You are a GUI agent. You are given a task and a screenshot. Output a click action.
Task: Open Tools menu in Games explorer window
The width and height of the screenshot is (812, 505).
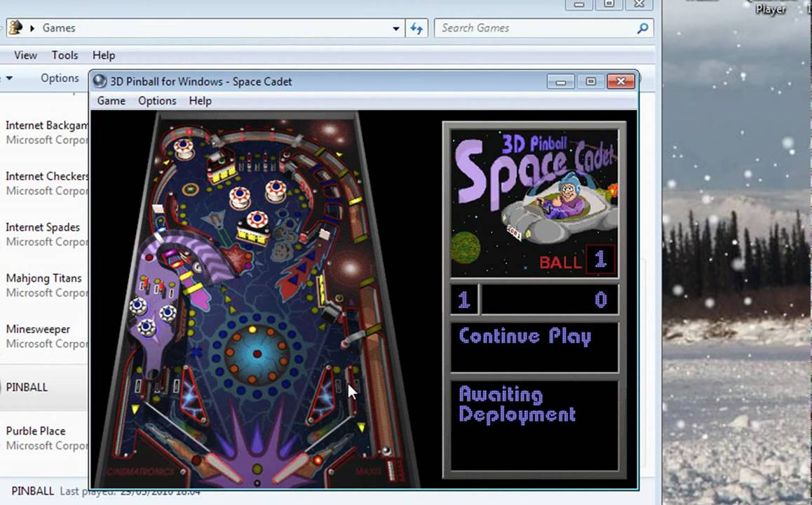(x=65, y=55)
